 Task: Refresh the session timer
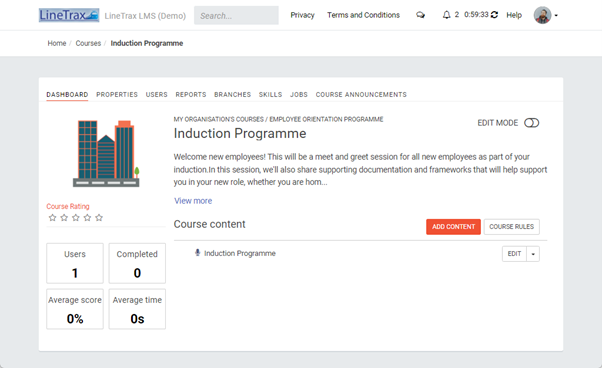(494, 15)
